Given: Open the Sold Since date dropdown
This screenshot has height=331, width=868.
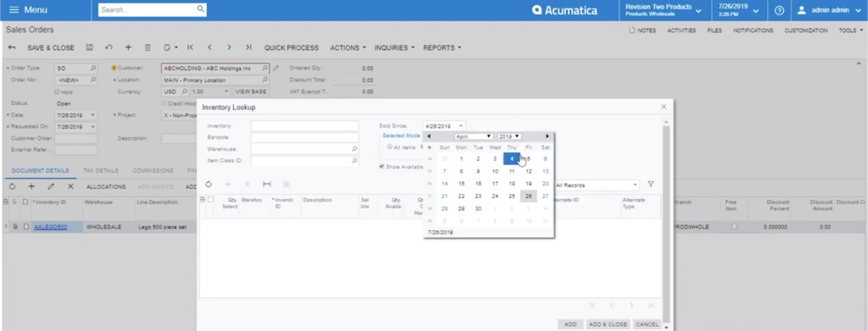Looking at the screenshot, I should click(460, 126).
